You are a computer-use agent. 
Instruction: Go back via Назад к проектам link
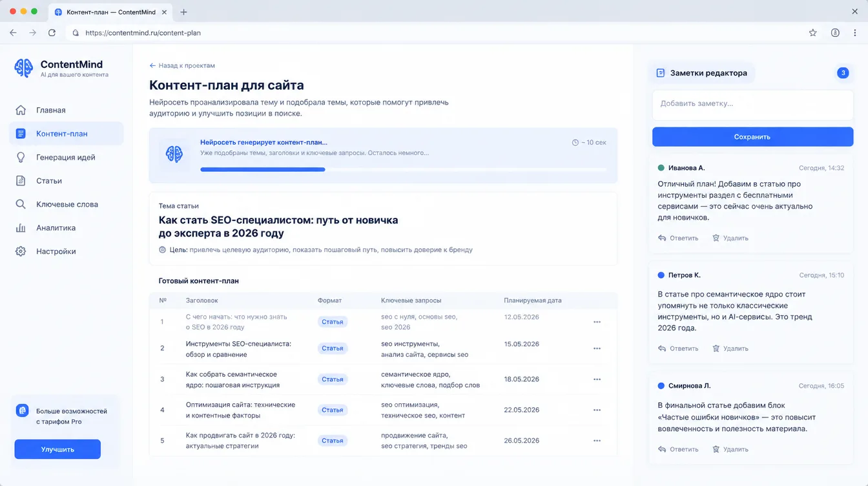point(182,65)
